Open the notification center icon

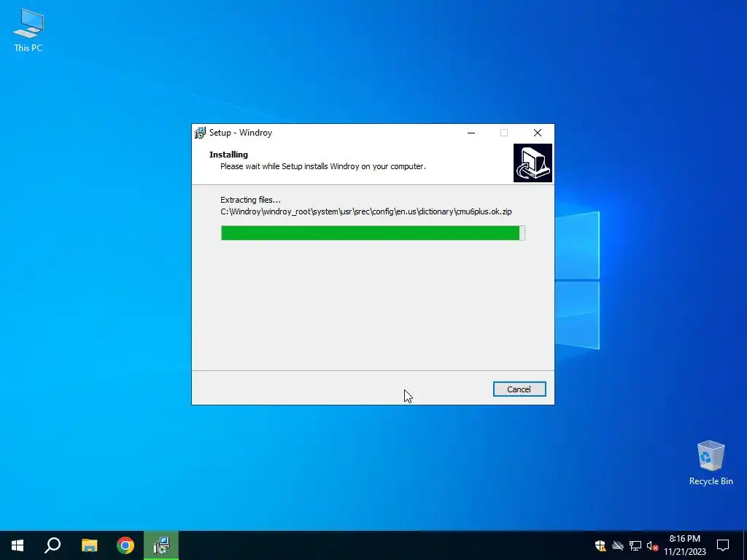pyautogui.click(x=723, y=545)
